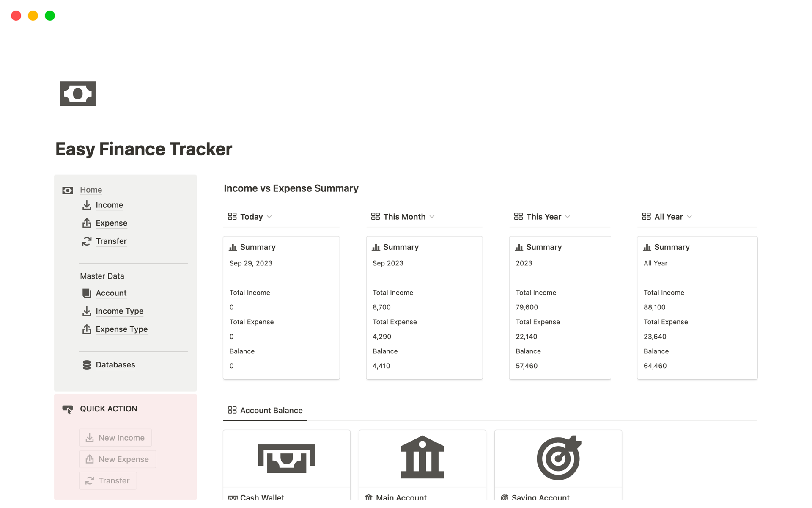Click the Transfer arrows icon in sidebar

coord(87,241)
